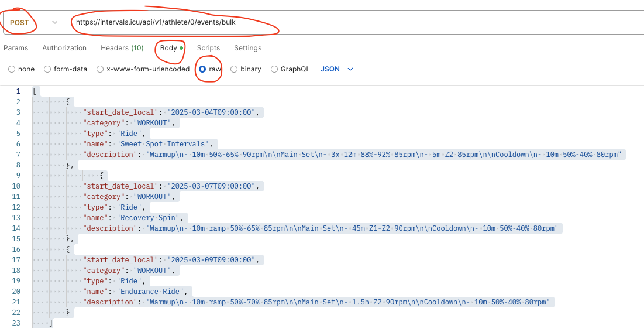This screenshot has width=644, height=332.
Task: Open the POST method dropdown chevron
Action: (x=55, y=23)
